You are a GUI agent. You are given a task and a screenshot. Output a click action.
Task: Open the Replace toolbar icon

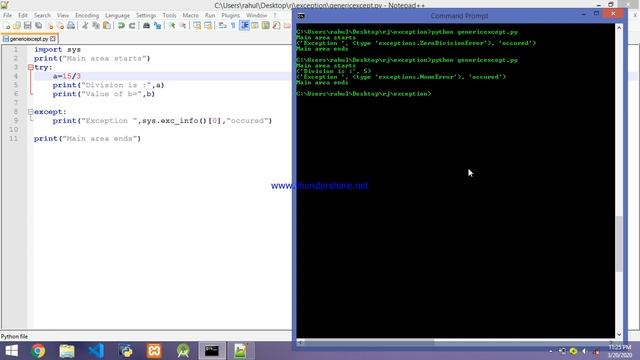click(x=157, y=26)
